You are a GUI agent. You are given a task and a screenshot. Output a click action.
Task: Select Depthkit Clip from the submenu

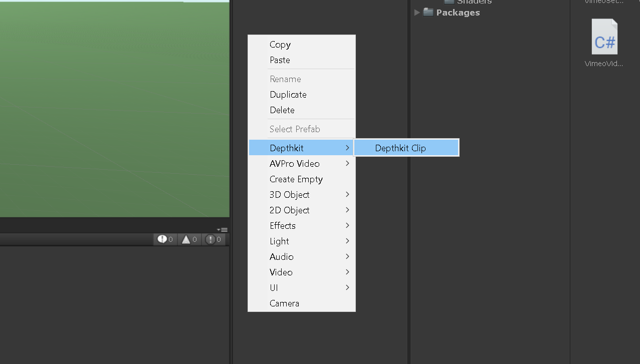coord(400,148)
